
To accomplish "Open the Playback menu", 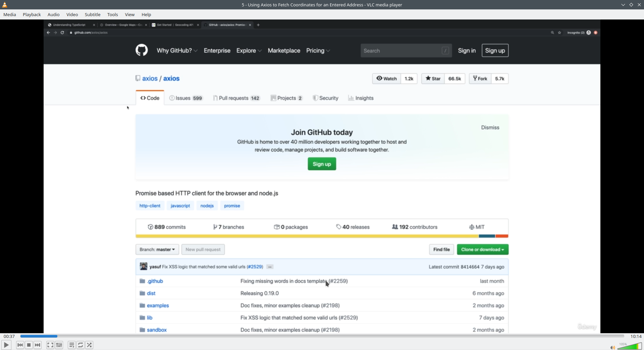I will tap(32, 14).
